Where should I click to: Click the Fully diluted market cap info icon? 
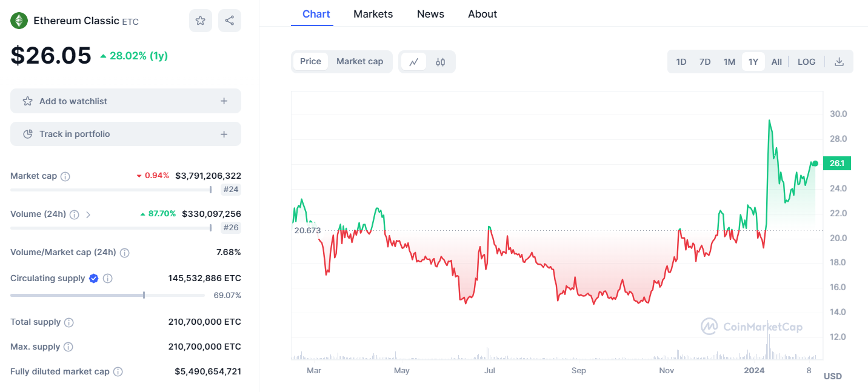(x=118, y=372)
